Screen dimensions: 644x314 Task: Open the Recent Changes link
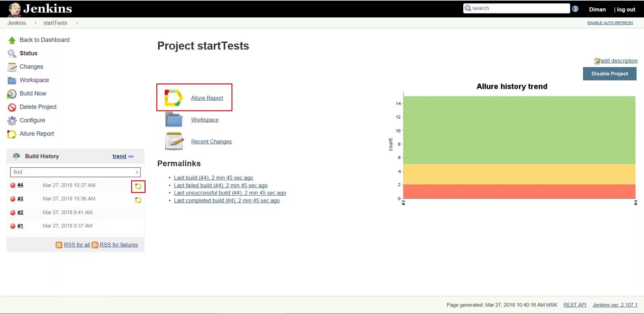(211, 141)
